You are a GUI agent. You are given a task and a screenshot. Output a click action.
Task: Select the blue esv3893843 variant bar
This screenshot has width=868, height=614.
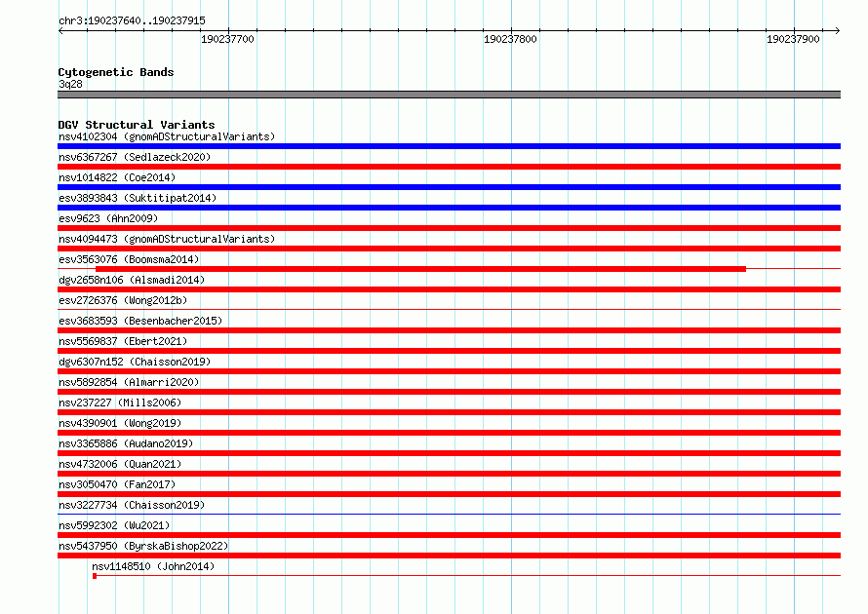click(449, 208)
